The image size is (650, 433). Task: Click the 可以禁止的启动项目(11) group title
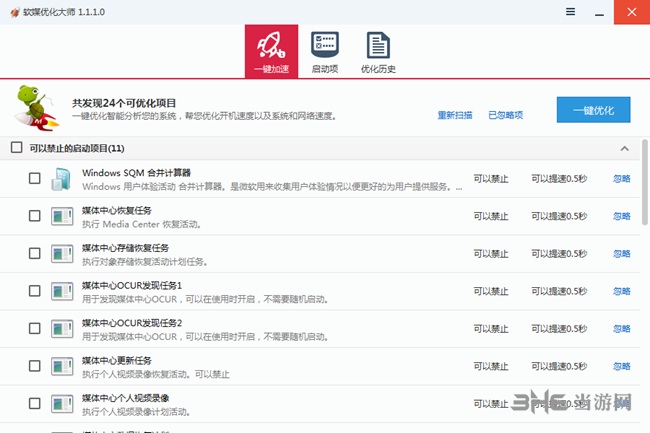pyautogui.click(x=77, y=148)
